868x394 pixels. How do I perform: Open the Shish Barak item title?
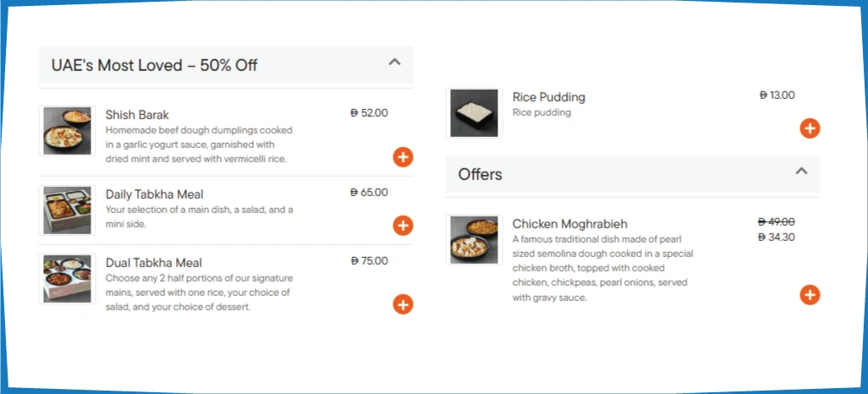(x=138, y=114)
